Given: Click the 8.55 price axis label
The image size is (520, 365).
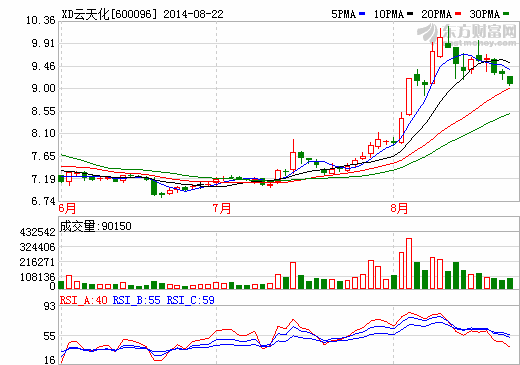Looking at the screenshot, I should 43,111.
